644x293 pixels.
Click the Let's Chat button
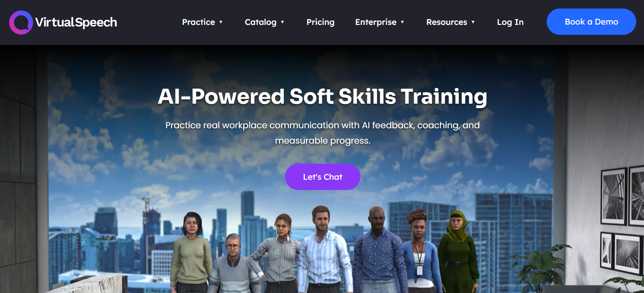click(323, 177)
